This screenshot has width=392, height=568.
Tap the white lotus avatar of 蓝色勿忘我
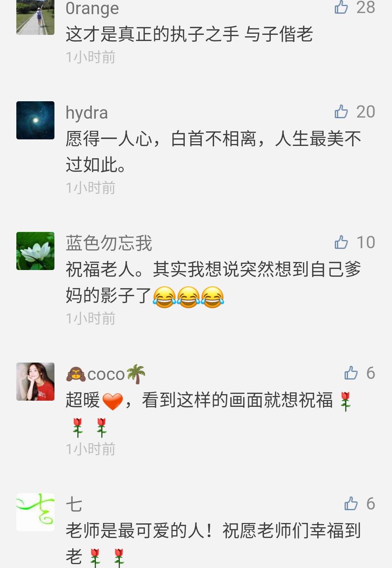pos(35,251)
